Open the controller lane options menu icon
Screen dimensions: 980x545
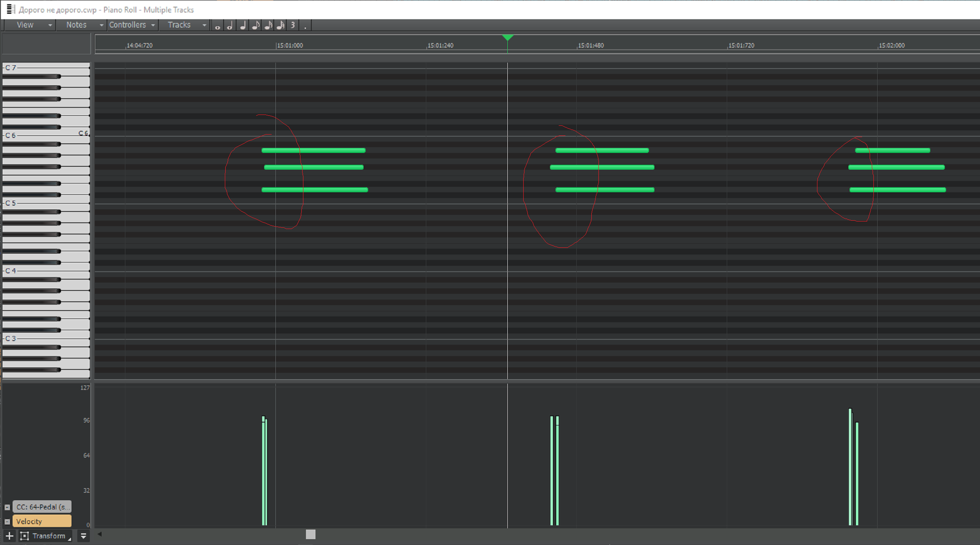[83, 536]
